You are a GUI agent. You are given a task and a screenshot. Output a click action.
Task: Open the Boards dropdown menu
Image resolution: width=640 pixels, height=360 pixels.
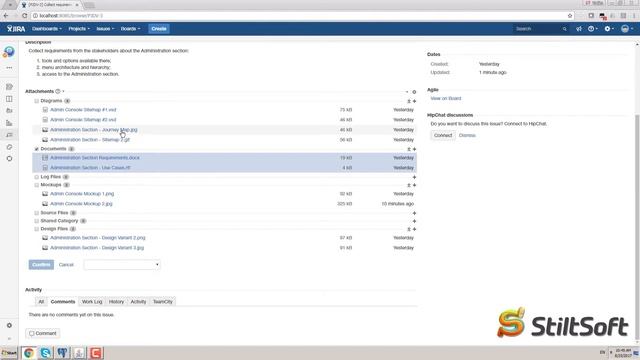tap(130, 29)
